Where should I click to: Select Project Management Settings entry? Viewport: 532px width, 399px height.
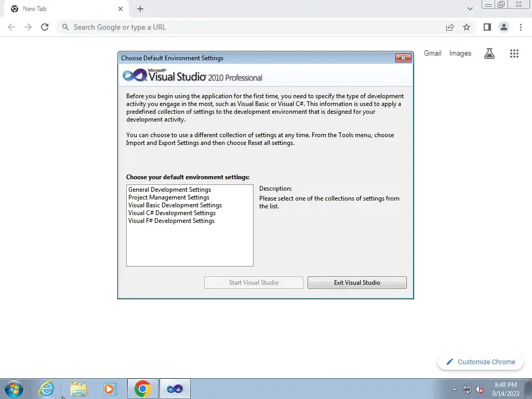(169, 197)
